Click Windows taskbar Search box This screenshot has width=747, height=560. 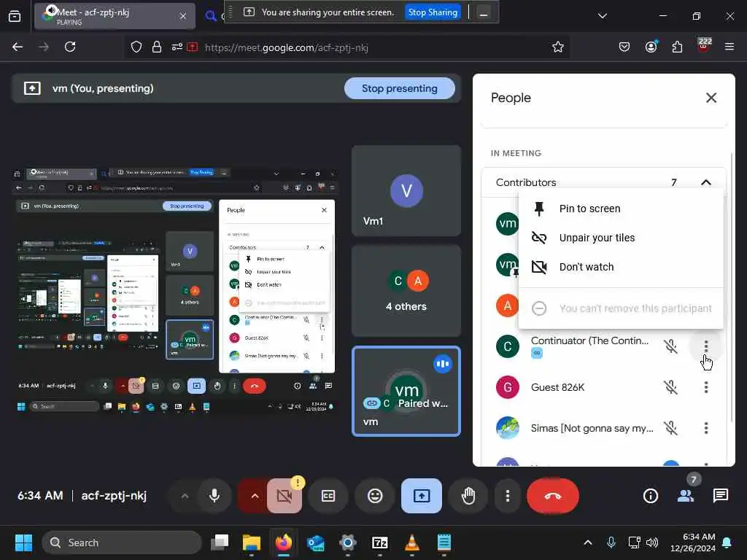[122, 542]
